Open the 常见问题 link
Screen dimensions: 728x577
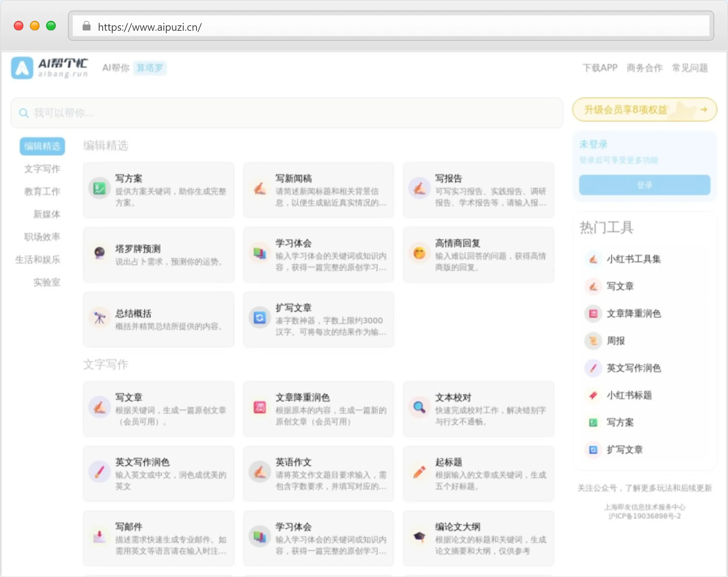tap(690, 68)
